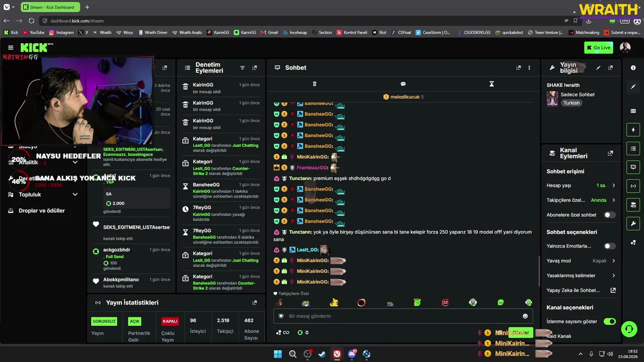Pop out the Yayın bilgisi panel
Viewport: 644px width, 362px height.
tap(610, 68)
